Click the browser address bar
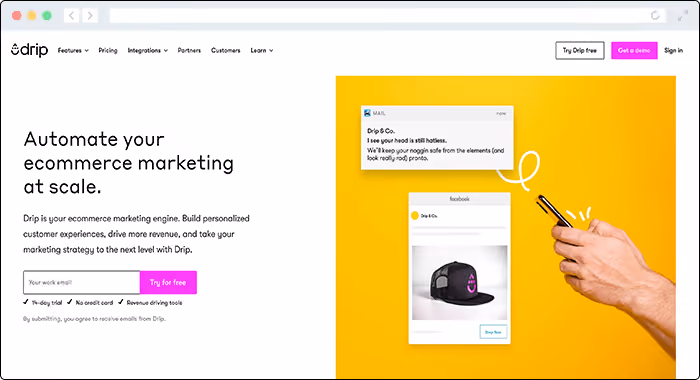 [x=388, y=16]
